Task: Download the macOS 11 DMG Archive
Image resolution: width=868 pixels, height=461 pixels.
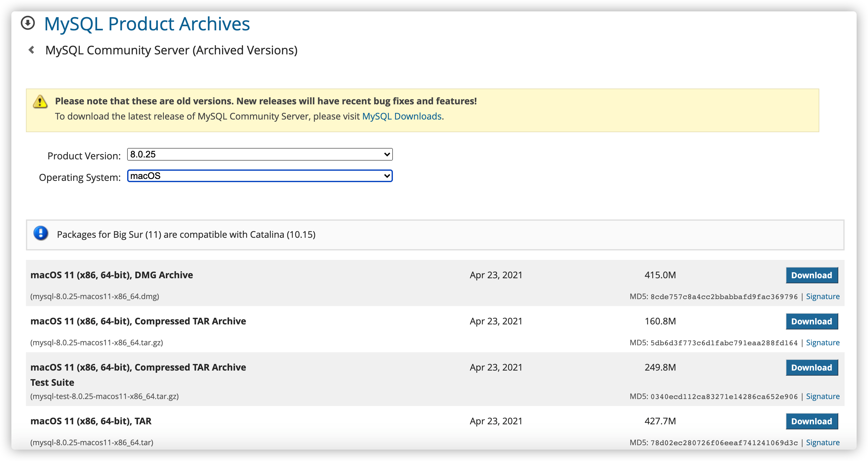Action: pos(812,275)
